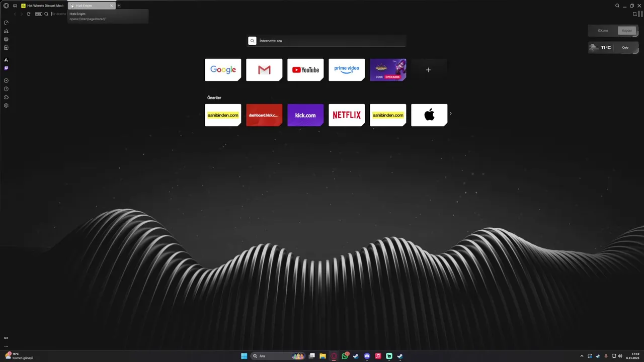Open GX Control speedometer in sidebar

[x=6, y=23]
